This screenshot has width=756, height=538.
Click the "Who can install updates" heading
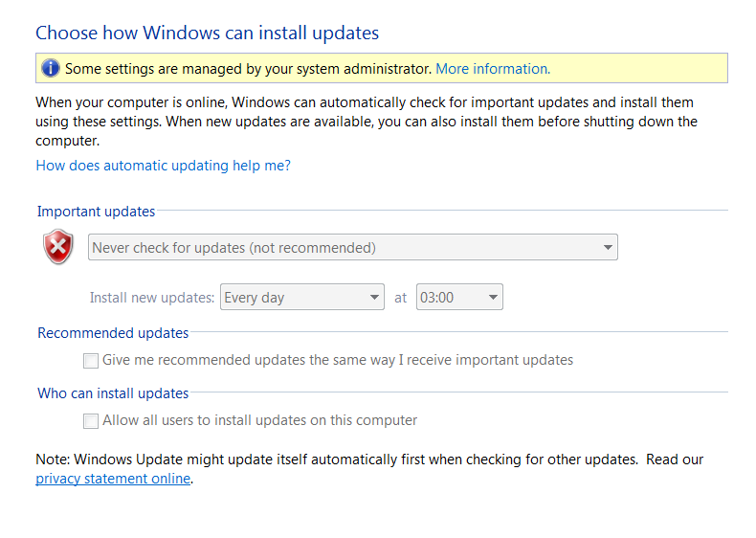pyautogui.click(x=113, y=392)
